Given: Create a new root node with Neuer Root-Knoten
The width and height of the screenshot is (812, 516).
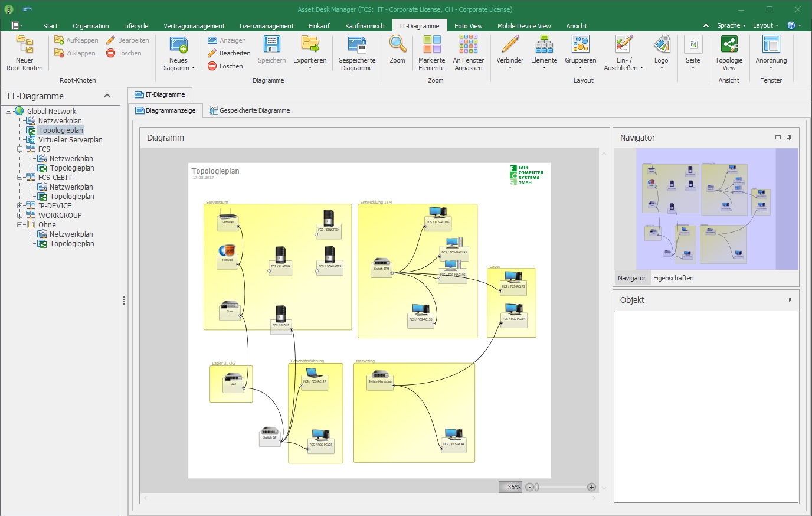Looking at the screenshot, I should 25,53.
